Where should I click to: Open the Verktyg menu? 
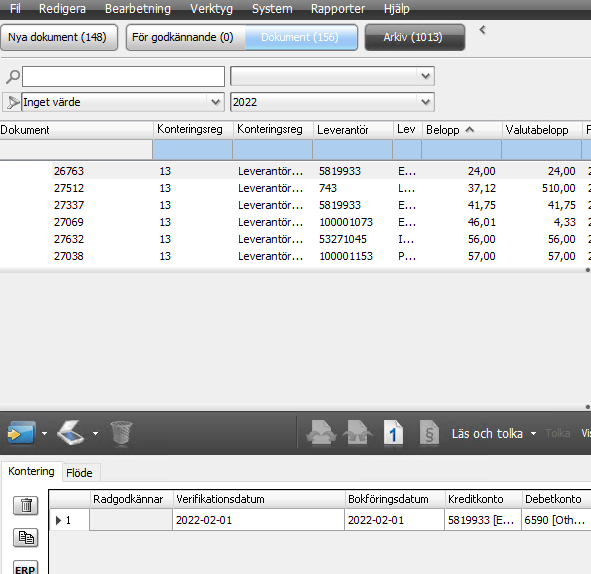coord(211,8)
